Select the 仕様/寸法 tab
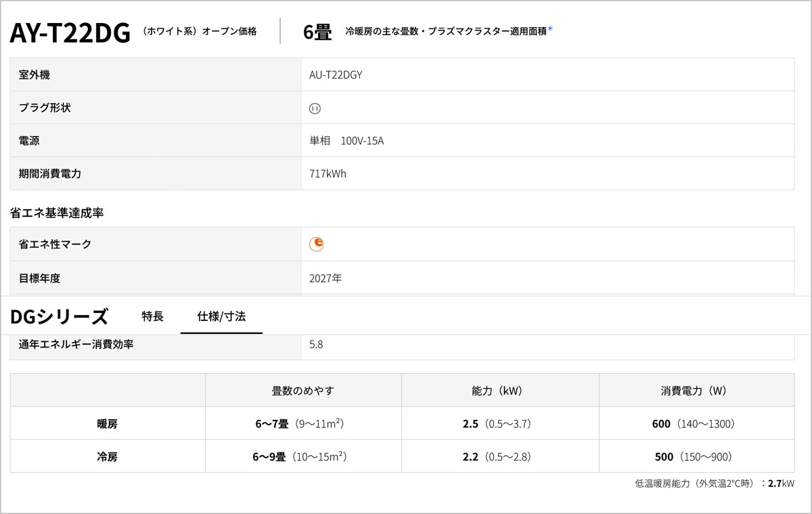812x514 pixels. (x=221, y=316)
